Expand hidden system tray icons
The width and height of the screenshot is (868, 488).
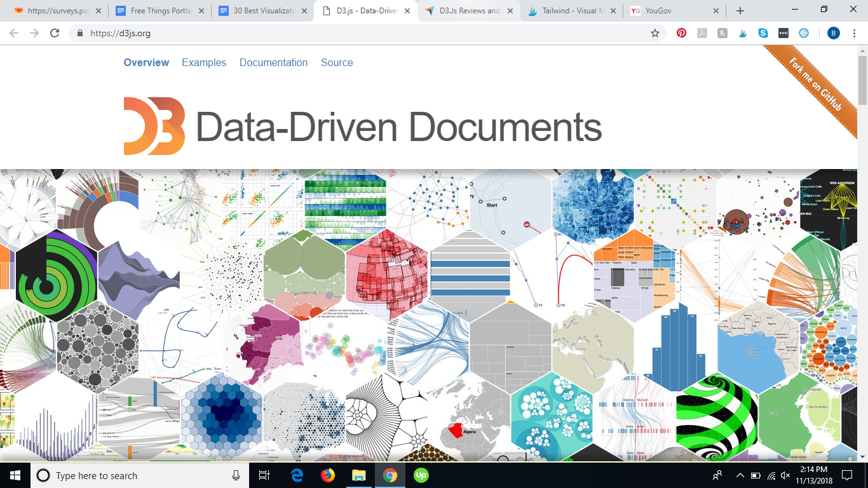point(740,475)
